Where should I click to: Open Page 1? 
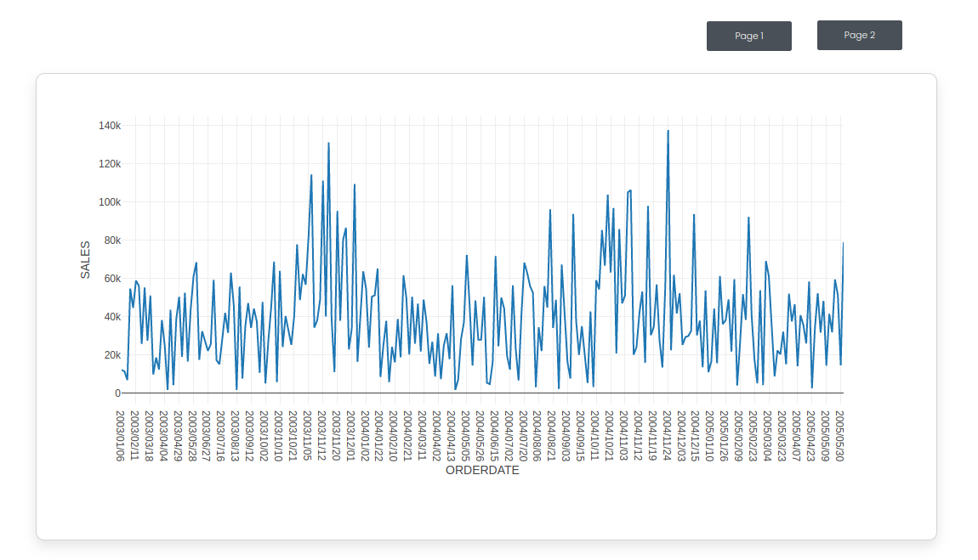click(748, 36)
